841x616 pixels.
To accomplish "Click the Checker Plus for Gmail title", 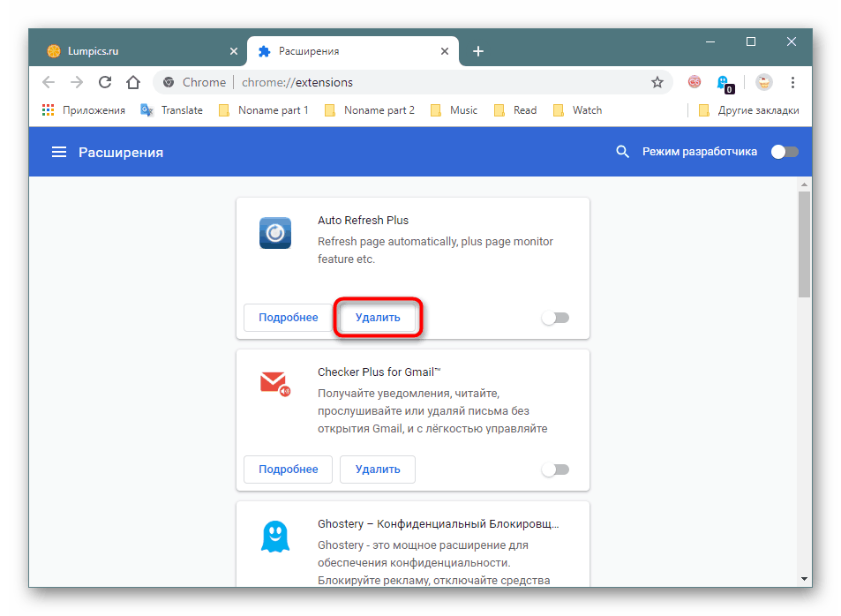I will (379, 372).
